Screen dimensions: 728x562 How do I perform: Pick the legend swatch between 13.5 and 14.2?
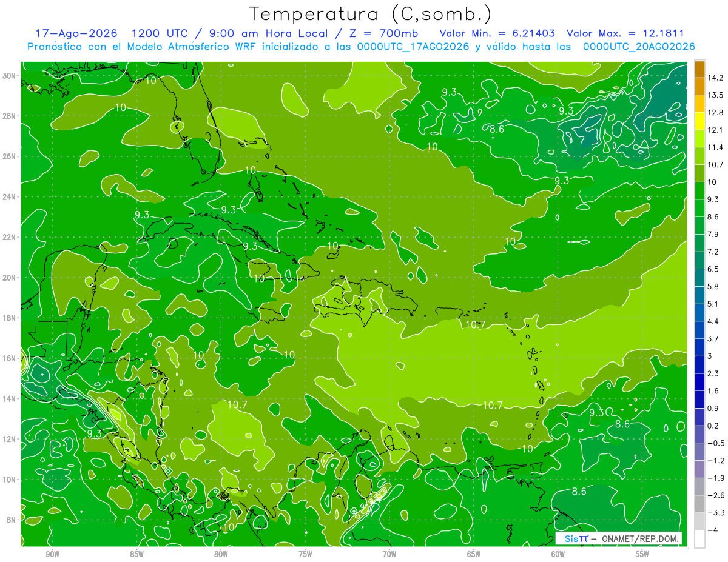tap(699, 87)
